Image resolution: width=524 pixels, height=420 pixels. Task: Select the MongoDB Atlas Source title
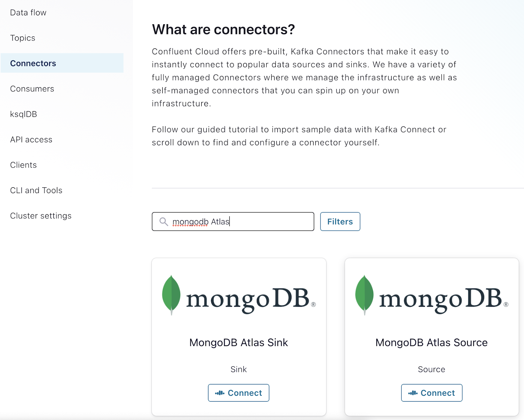431,342
